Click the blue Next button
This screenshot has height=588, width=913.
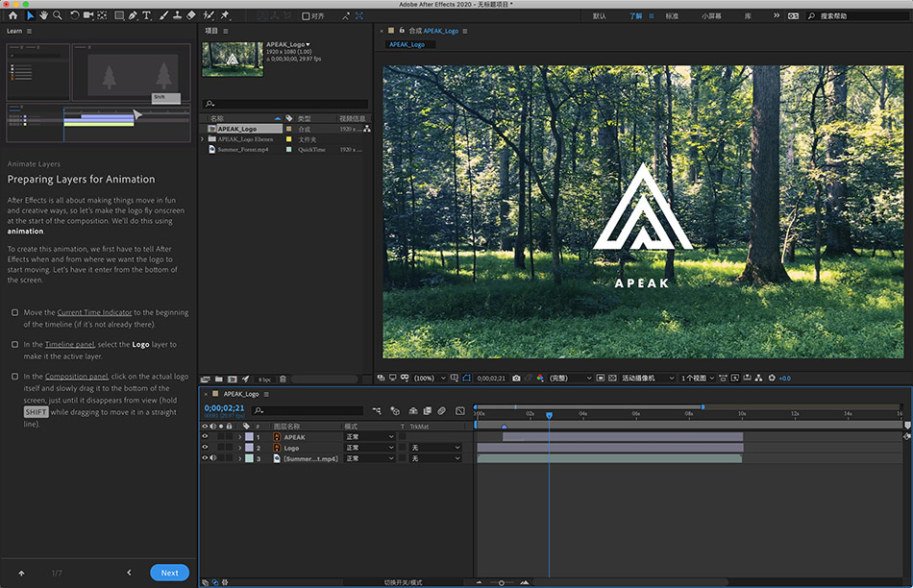coord(169,573)
